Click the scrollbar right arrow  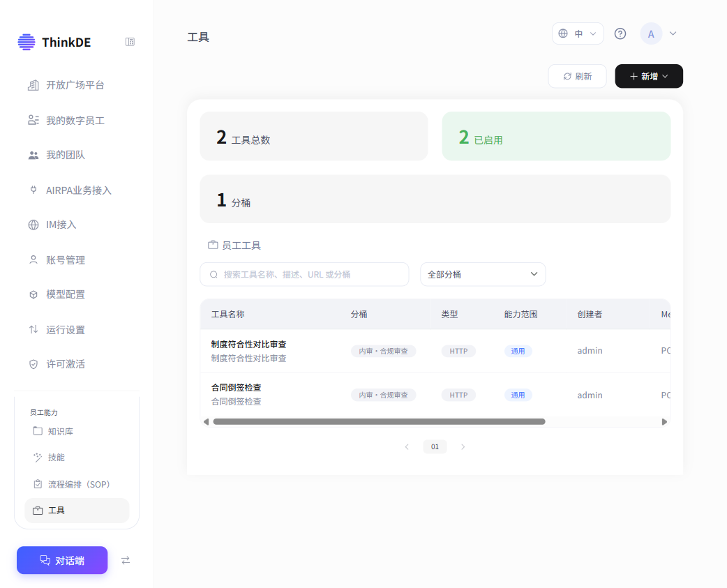pyautogui.click(x=664, y=422)
